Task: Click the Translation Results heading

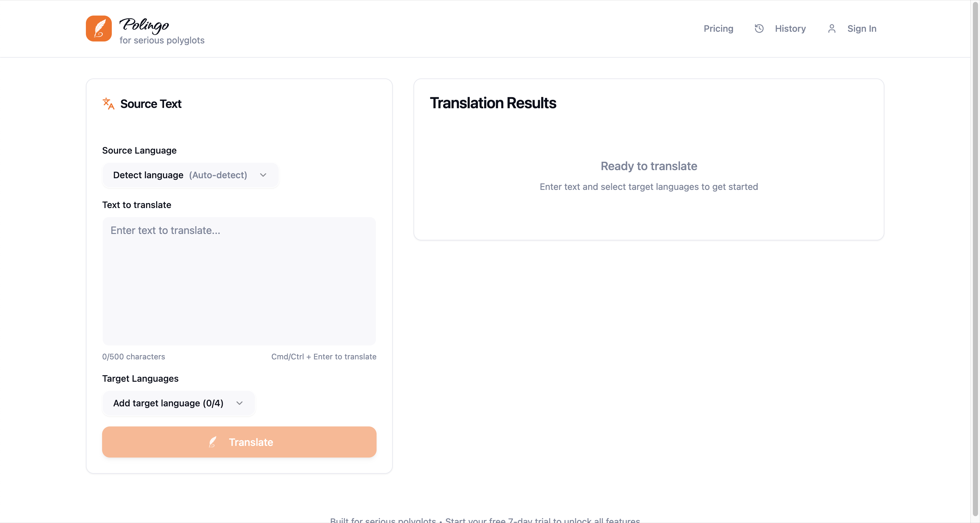Action: coord(493,103)
